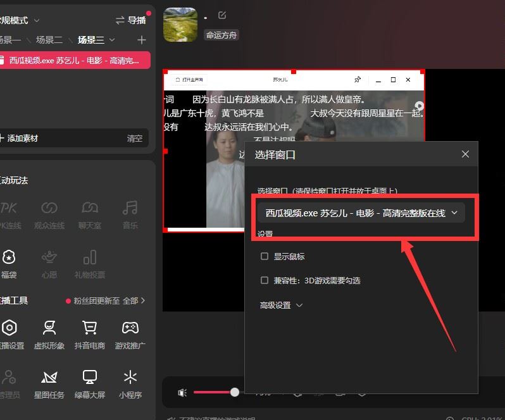This screenshot has width=505, height=420.
Task: Open the 小程序 mini program tool
Action: [130, 384]
